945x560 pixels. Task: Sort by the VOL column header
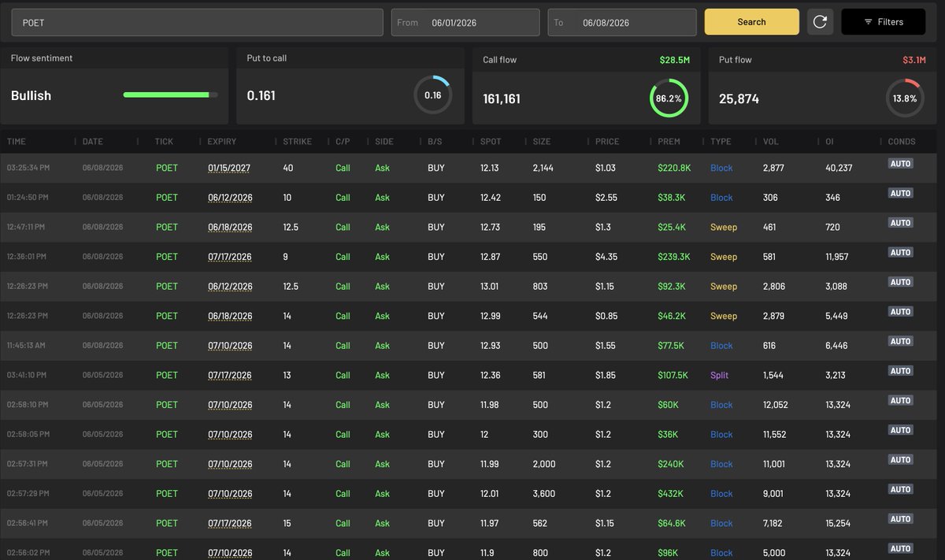coord(770,142)
